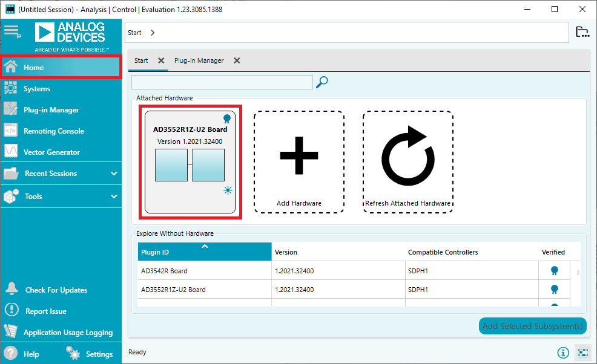Select the AD3552R1Z-U2 Board hardware tile
Screen dimensions: 597x364
pyautogui.click(x=190, y=162)
